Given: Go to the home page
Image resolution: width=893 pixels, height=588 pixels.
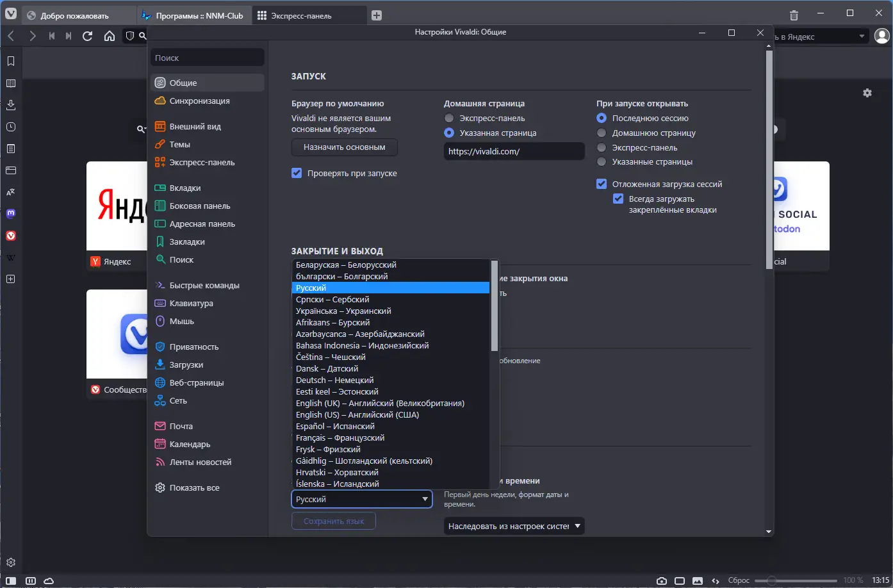Looking at the screenshot, I should click(110, 37).
